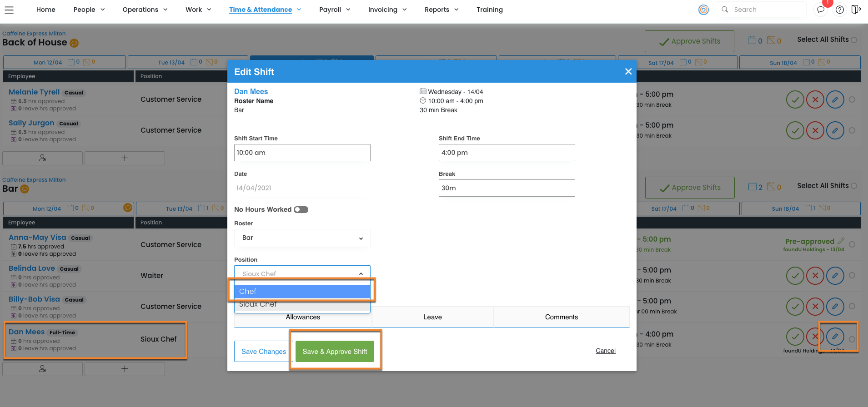Approve Melanie Tyrell's shift with green tick
Image resolution: width=868 pixels, height=407 pixels.
(x=795, y=99)
